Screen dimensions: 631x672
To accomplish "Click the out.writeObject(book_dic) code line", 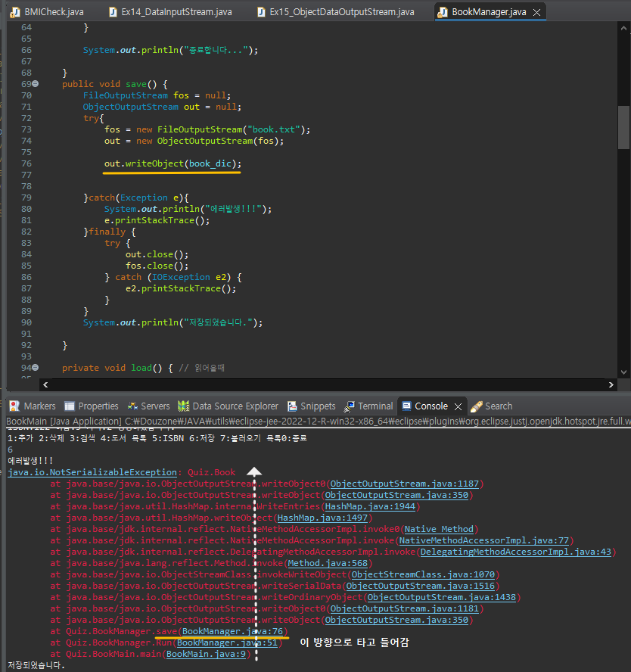I will 173,163.
